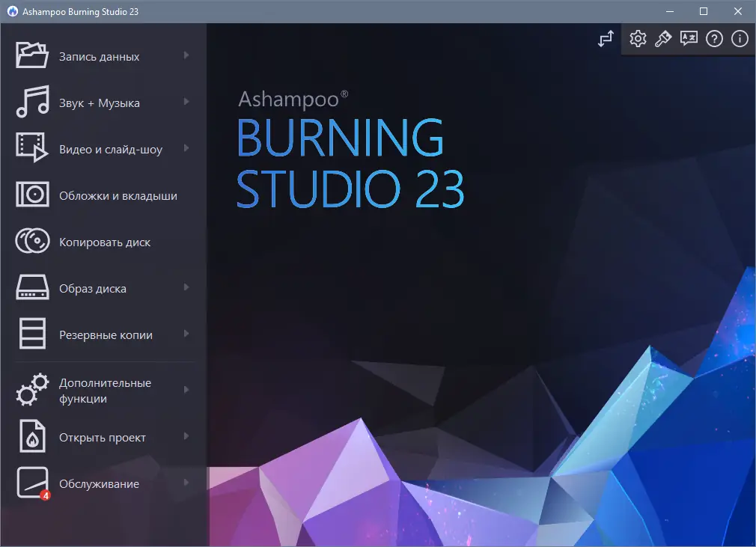This screenshot has width=756, height=547.
Task: Open the settings gear icon
Action: (x=638, y=38)
